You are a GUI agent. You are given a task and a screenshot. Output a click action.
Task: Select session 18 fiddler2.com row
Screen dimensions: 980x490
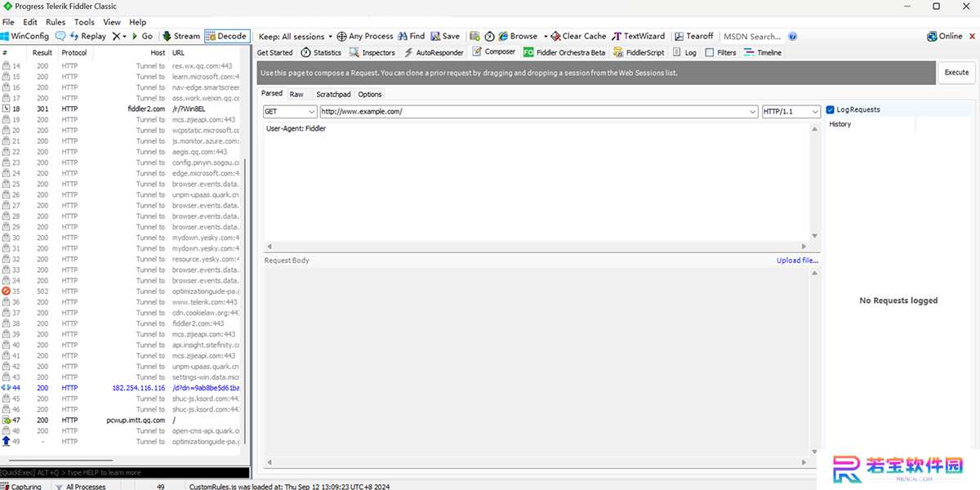pyautogui.click(x=121, y=109)
